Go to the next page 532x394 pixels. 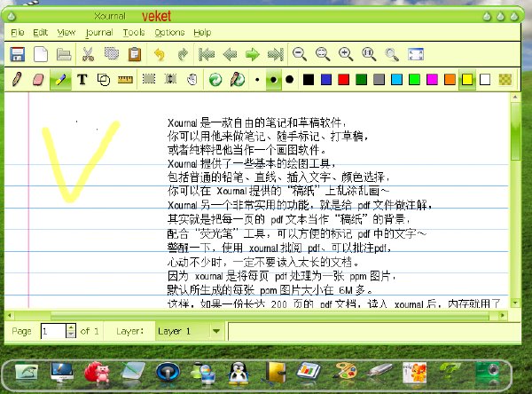pos(253,54)
